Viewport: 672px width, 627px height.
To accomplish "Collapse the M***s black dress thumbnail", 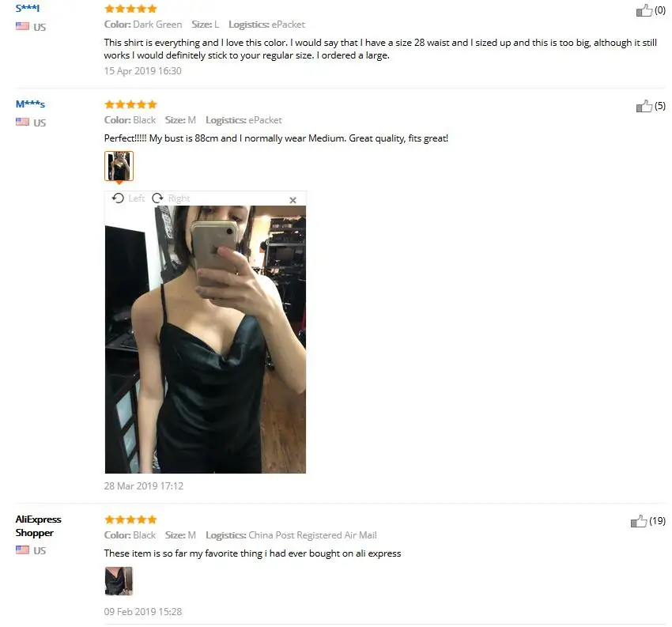I will [x=119, y=166].
